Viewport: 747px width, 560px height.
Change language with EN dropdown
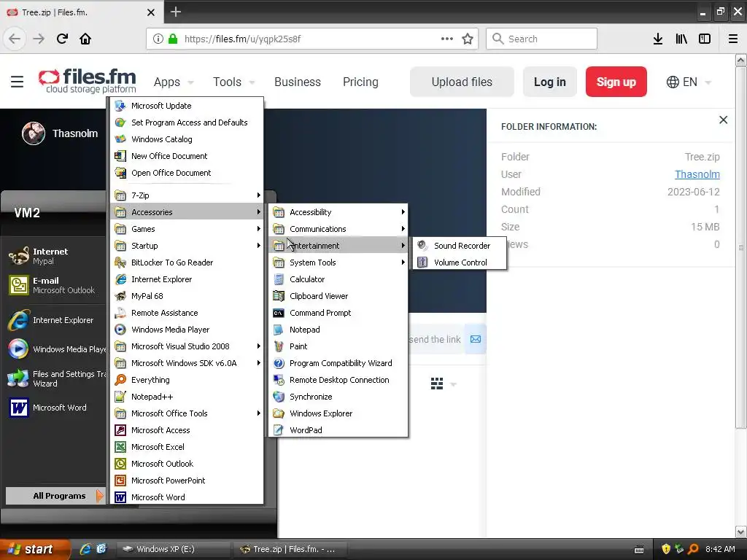(x=689, y=82)
